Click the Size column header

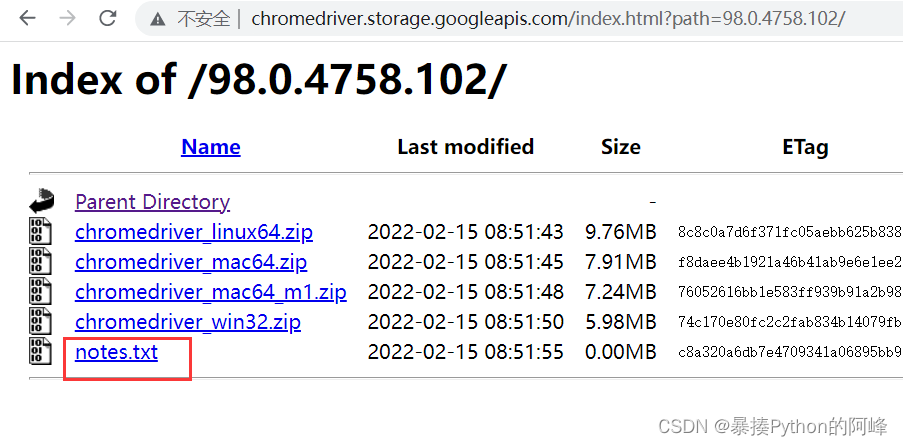pyautogui.click(x=621, y=147)
